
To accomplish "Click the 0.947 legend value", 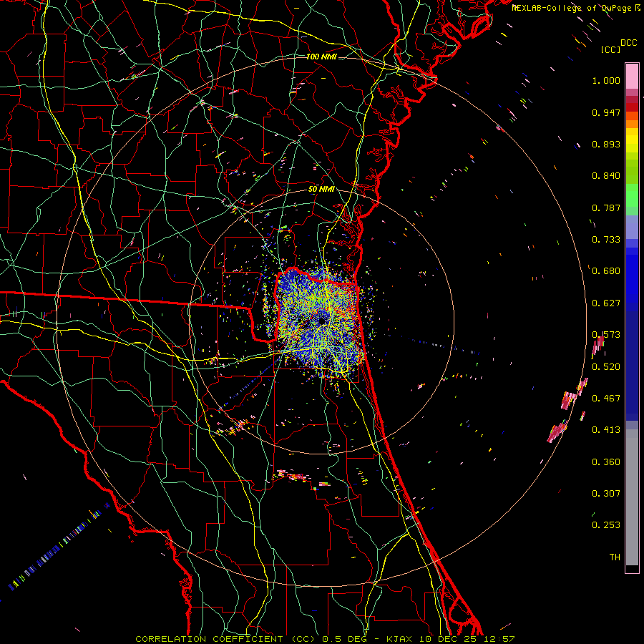I will [x=606, y=112].
